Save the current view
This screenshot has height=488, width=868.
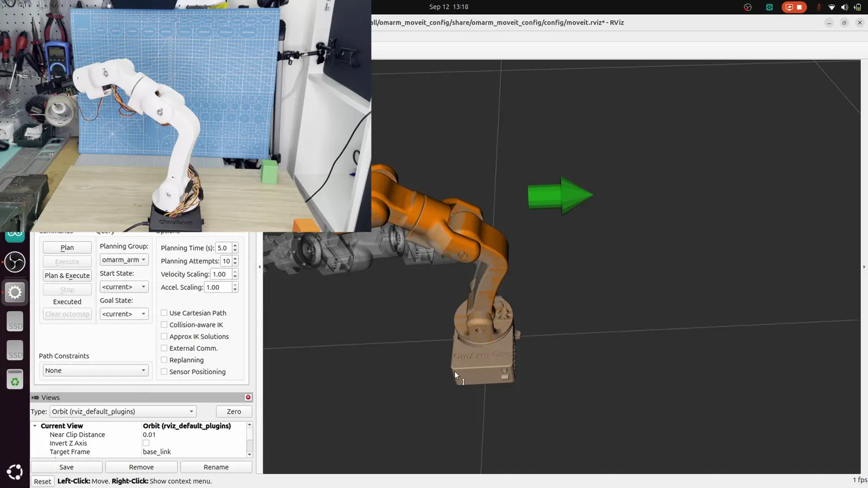66,467
